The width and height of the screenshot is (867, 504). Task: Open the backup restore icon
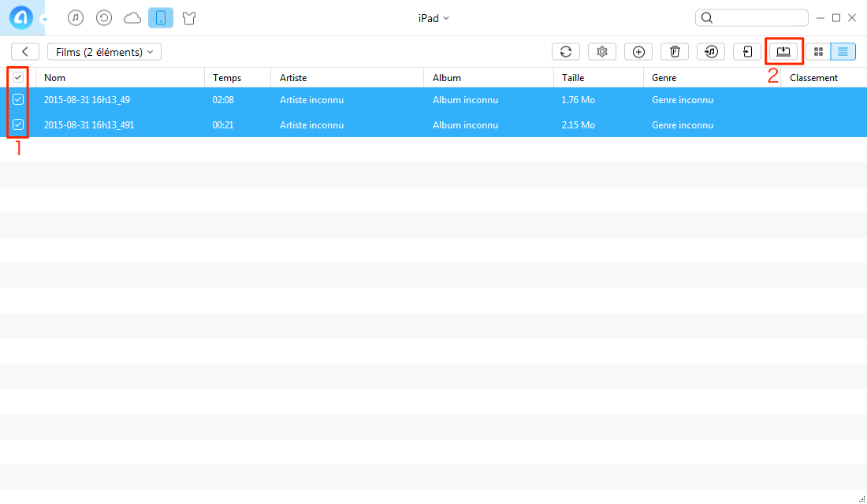coord(104,18)
